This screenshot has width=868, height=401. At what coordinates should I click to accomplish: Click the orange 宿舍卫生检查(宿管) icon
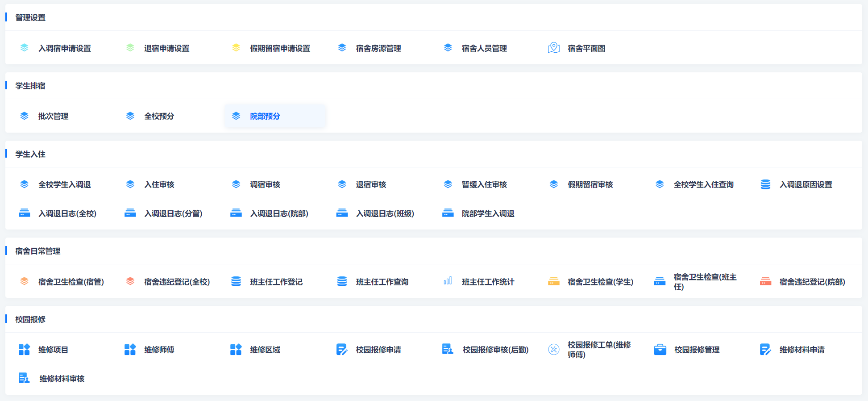[24, 281]
